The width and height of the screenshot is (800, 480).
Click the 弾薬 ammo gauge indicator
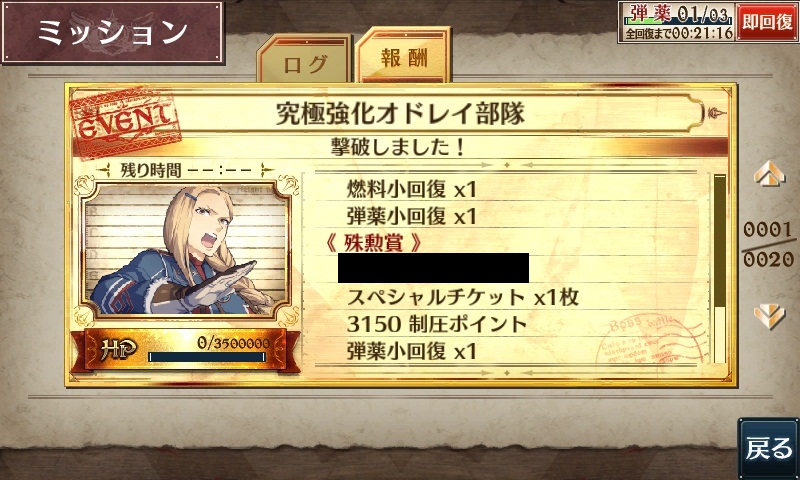[677, 14]
